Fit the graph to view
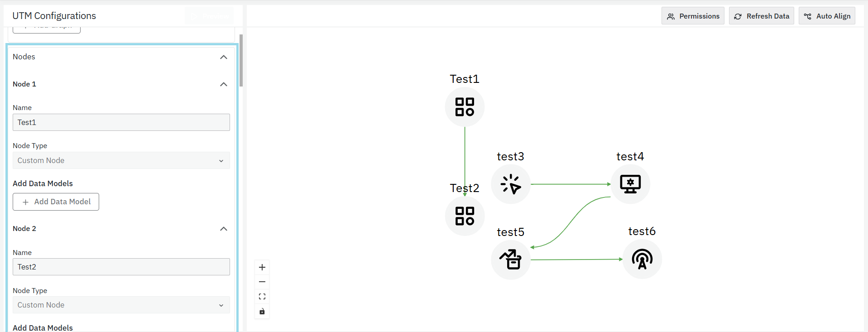Screen dimensions: 868x332 pos(262,297)
